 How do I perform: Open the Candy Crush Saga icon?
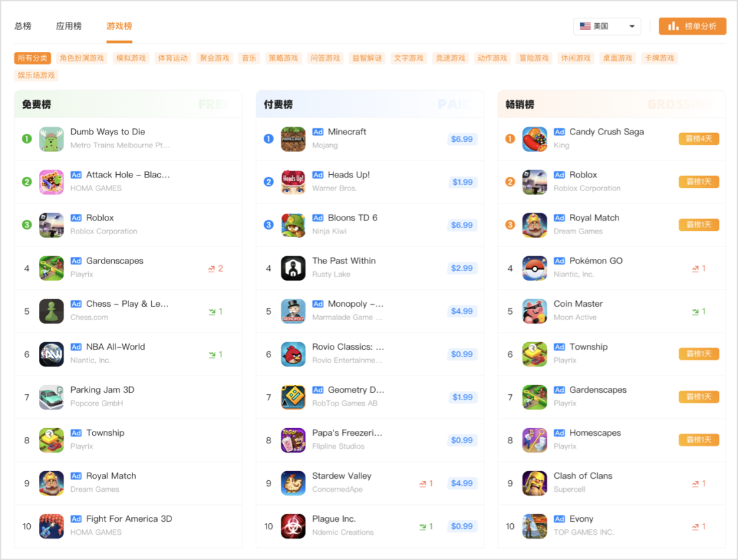click(534, 139)
